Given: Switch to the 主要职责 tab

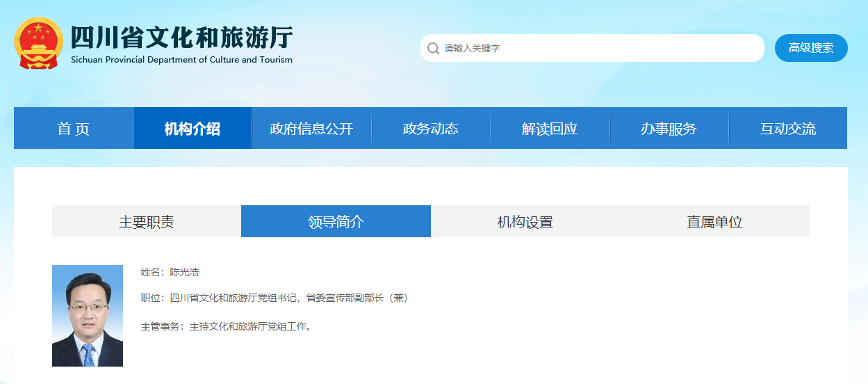Looking at the screenshot, I should tap(147, 221).
